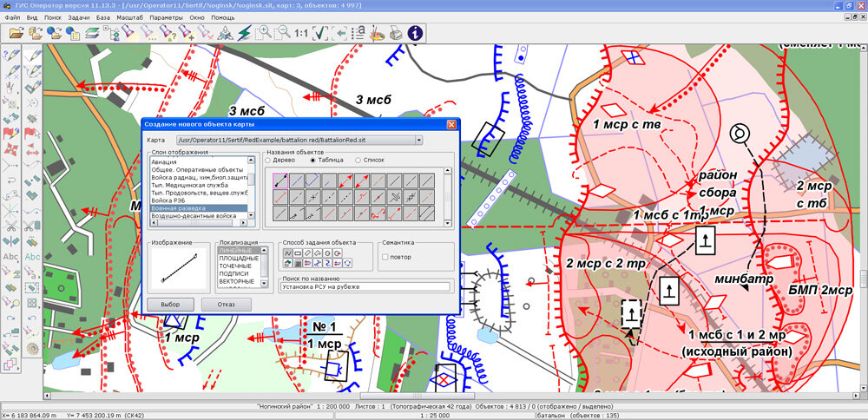Screen dimensions: 868x420
Task: Set scale with the 1:1 toolbar icon
Action: (301, 33)
